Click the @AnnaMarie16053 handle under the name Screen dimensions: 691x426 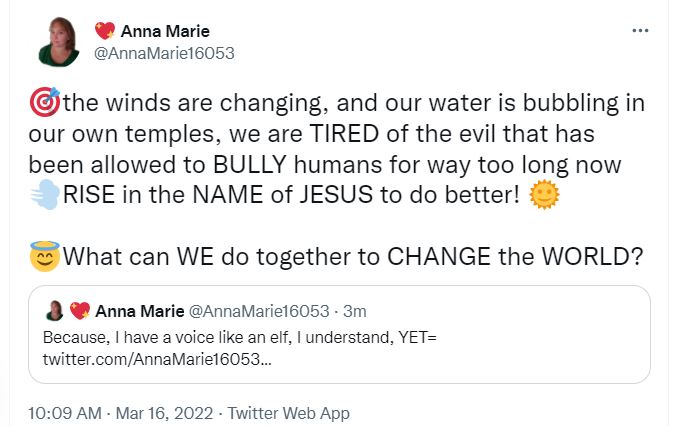tap(164, 53)
